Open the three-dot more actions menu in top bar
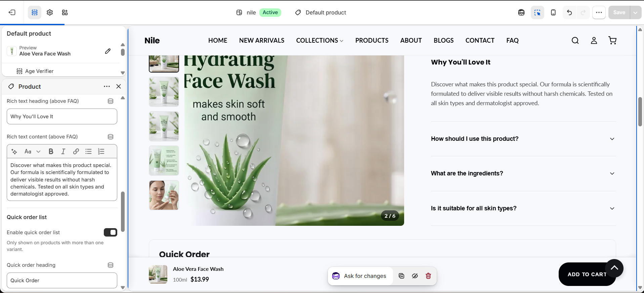The height and width of the screenshot is (293, 644). coord(599,12)
